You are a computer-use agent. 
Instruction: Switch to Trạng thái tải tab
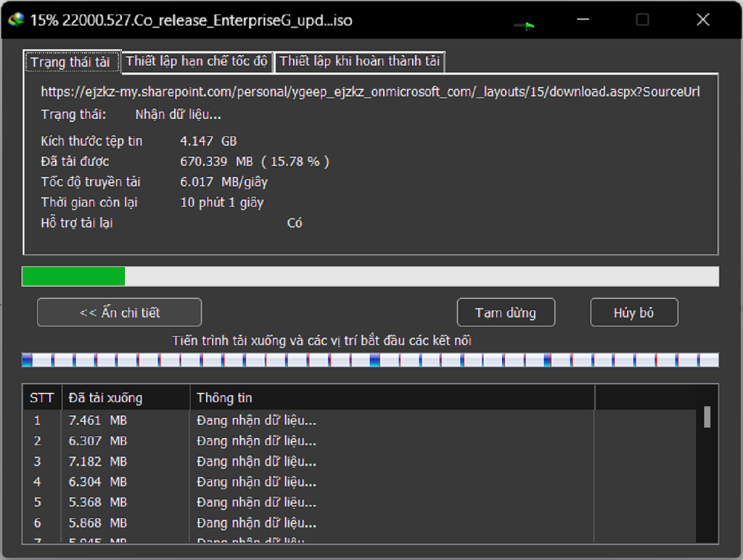(x=72, y=62)
